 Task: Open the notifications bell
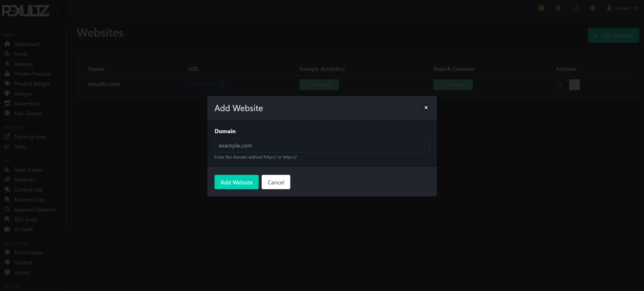(x=558, y=8)
